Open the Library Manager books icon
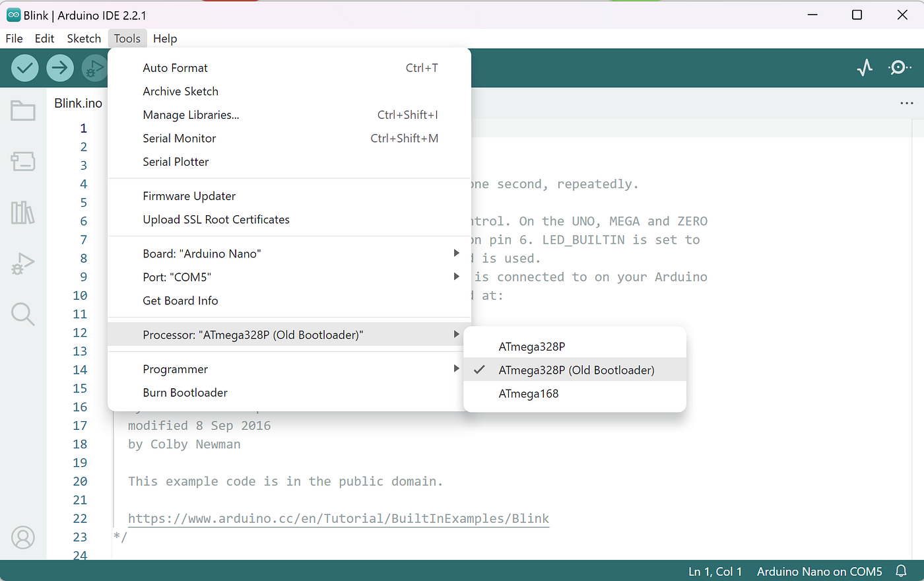This screenshot has height=581, width=924. point(23,213)
